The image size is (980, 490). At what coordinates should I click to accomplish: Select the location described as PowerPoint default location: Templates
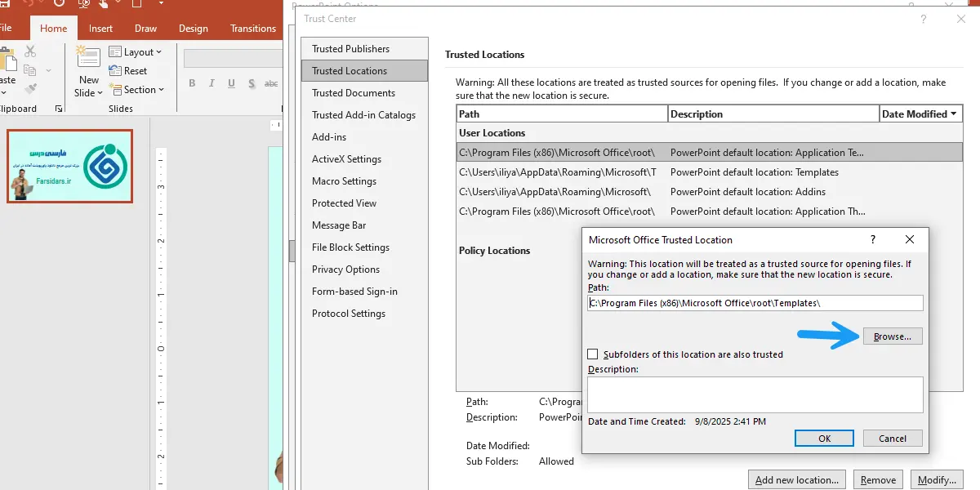pos(710,172)
